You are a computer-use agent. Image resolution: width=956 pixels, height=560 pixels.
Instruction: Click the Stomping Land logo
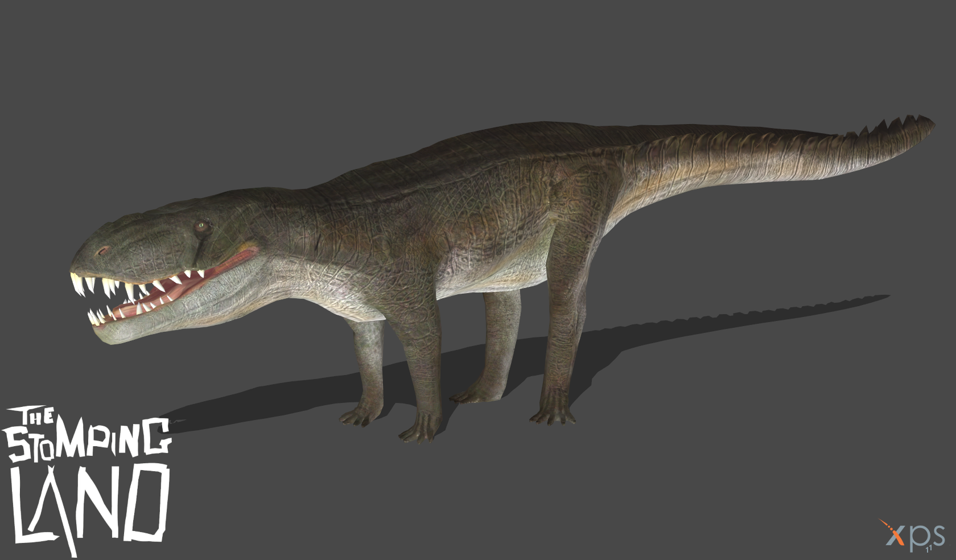(86, 481)
